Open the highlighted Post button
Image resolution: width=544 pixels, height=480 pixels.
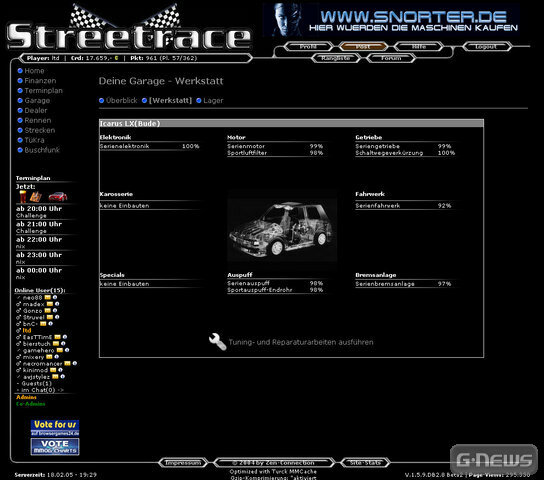363,46
